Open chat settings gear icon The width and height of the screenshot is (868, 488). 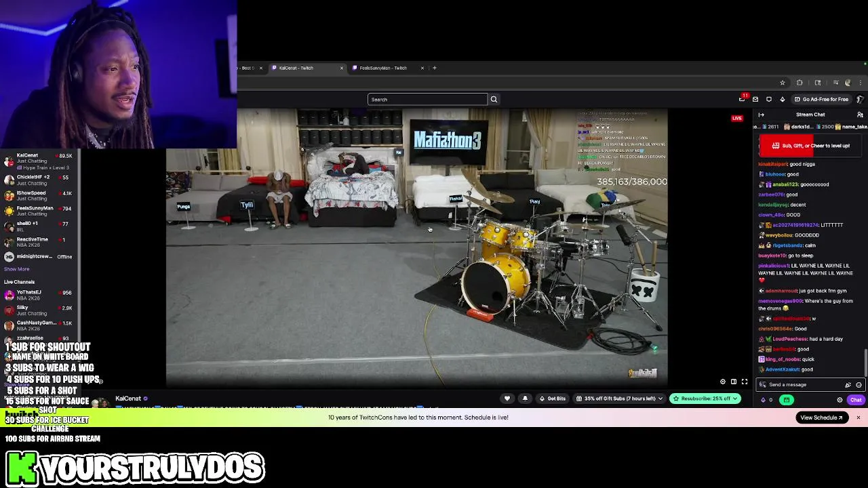[840, 400]
